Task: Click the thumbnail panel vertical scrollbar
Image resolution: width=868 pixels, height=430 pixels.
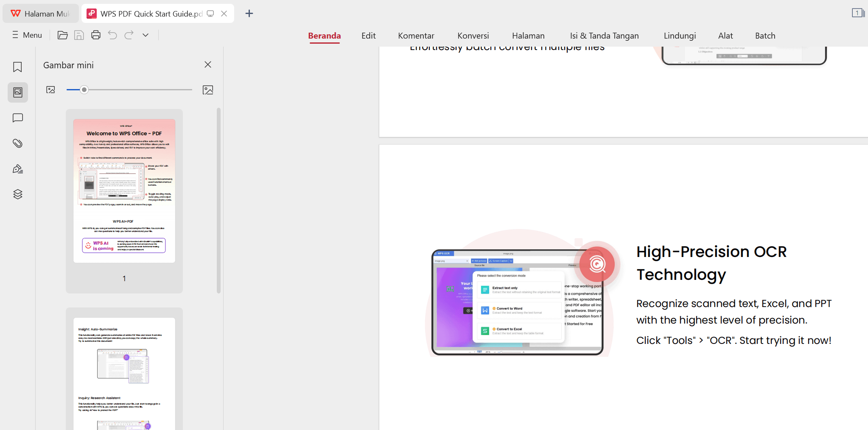Action: pos(219,201)
